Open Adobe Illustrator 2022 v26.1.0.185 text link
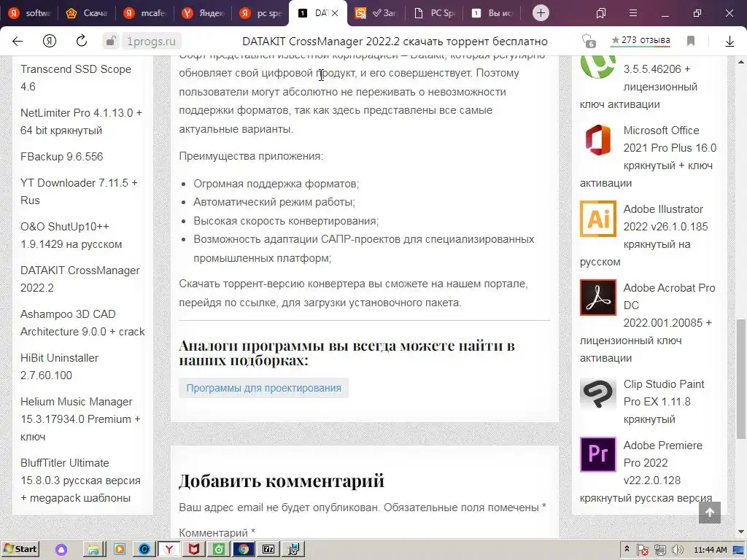This screenshot has height=560, width=747. coord(665,227)
